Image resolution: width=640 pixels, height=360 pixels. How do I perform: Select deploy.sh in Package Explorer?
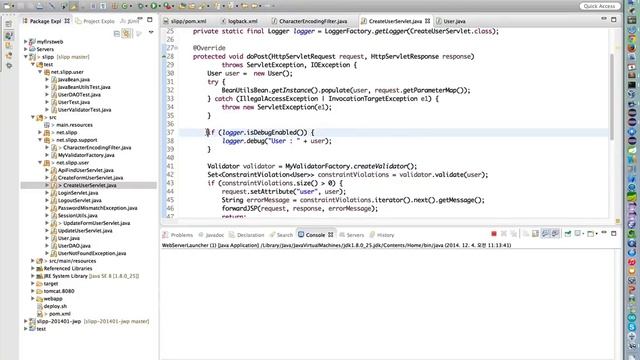[55, 306]
